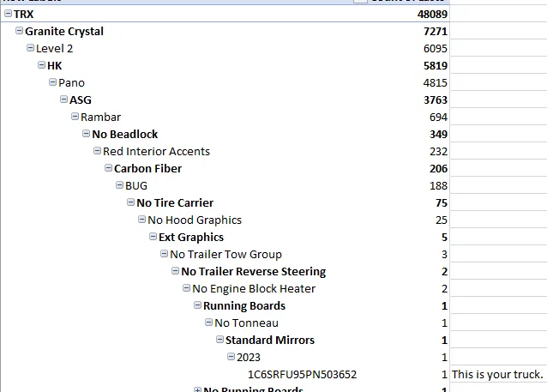Select the Ext Graphics label
This screenshot has width=547, height=392.
191,238
